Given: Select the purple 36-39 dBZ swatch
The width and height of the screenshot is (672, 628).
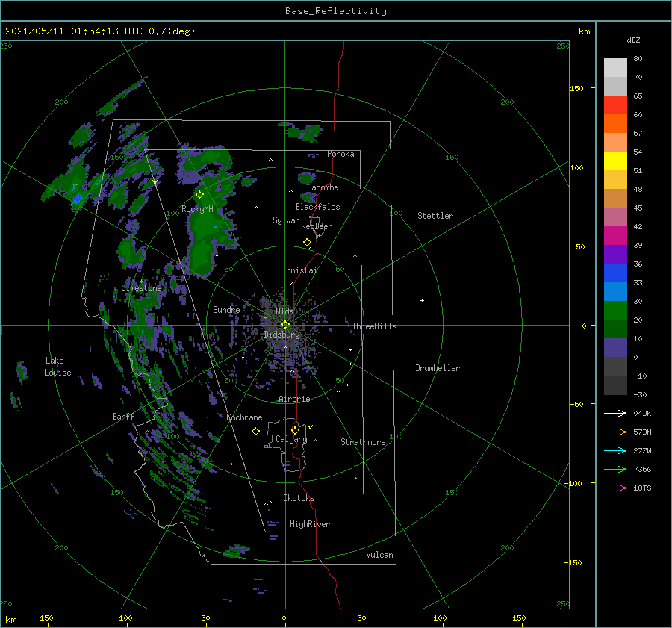Looking at the screenshot, I should [615, 255].
